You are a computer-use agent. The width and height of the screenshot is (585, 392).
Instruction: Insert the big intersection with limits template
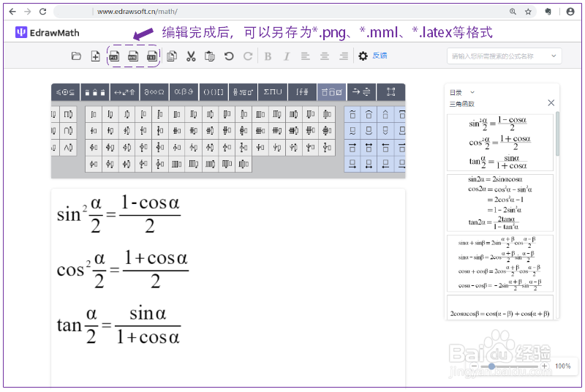68,130
